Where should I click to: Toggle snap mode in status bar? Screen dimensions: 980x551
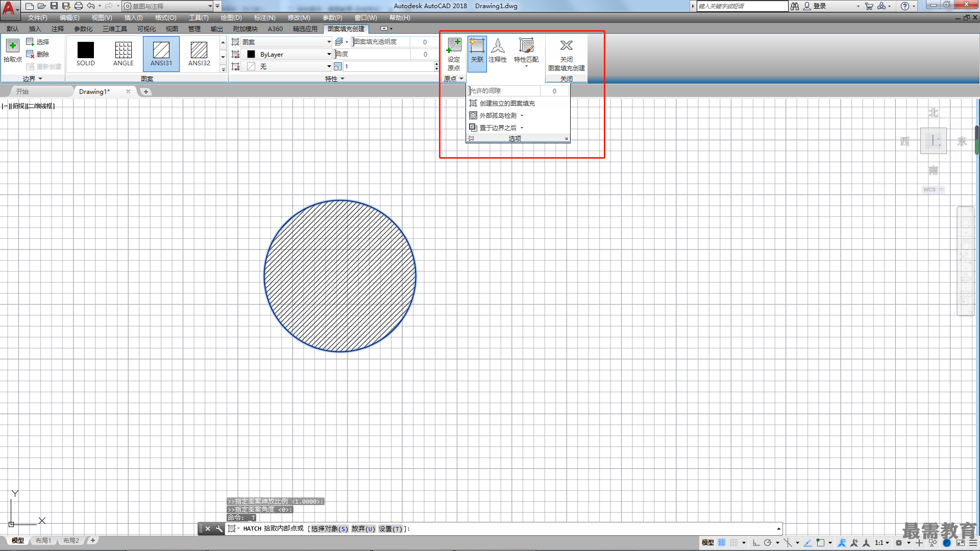[734, 543]
